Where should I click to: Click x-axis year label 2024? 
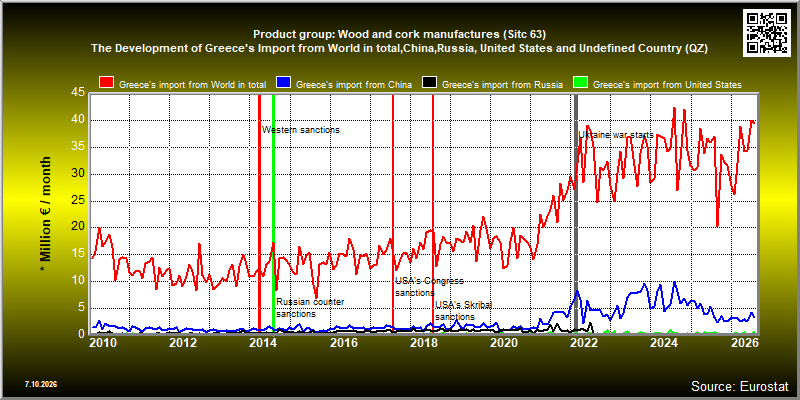[665, 342]
